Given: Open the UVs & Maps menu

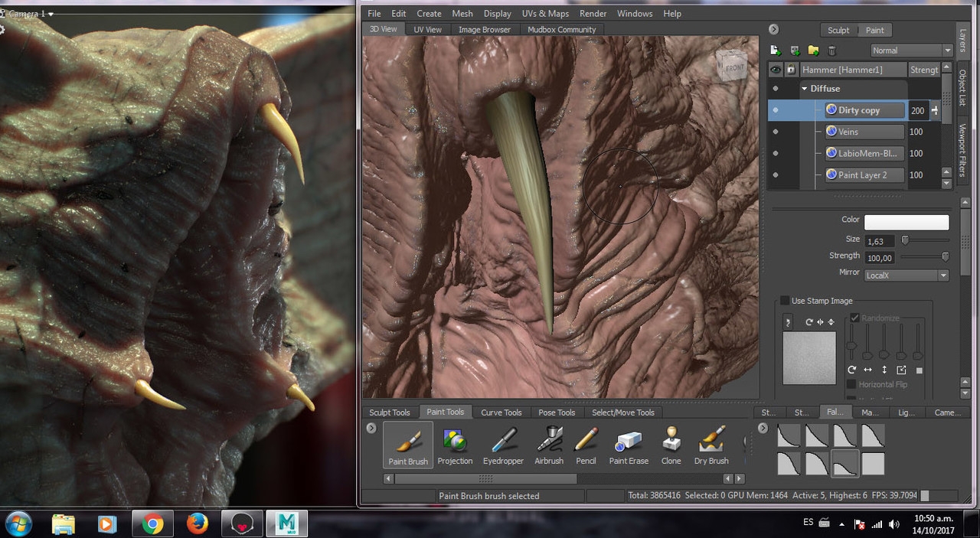Looking at the screenshot, I should (x=545, y=14).
